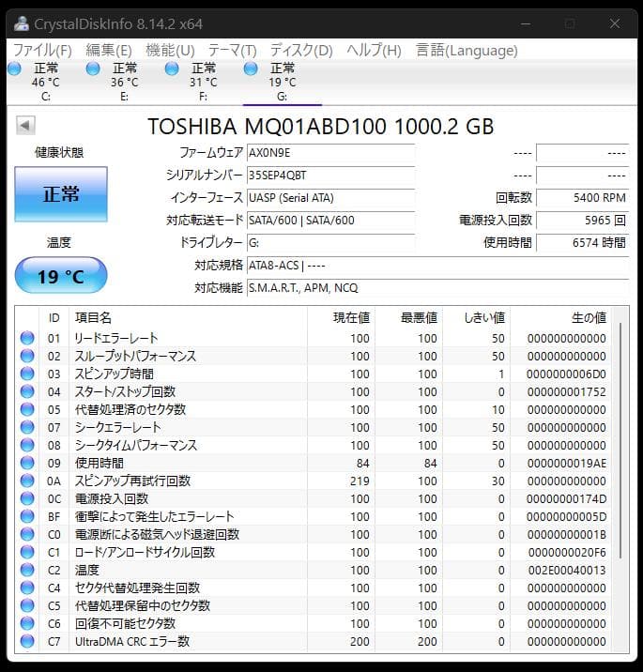Open the ファイル(F) menu
This screenshot has height=672, width=643.
coord(42,51)
